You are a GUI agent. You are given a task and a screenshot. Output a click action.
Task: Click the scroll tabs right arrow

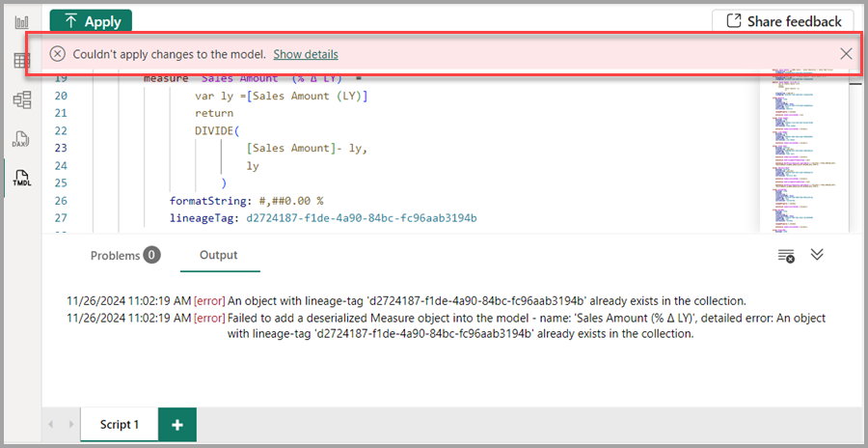pyautogui.click(x=70, y=425)
